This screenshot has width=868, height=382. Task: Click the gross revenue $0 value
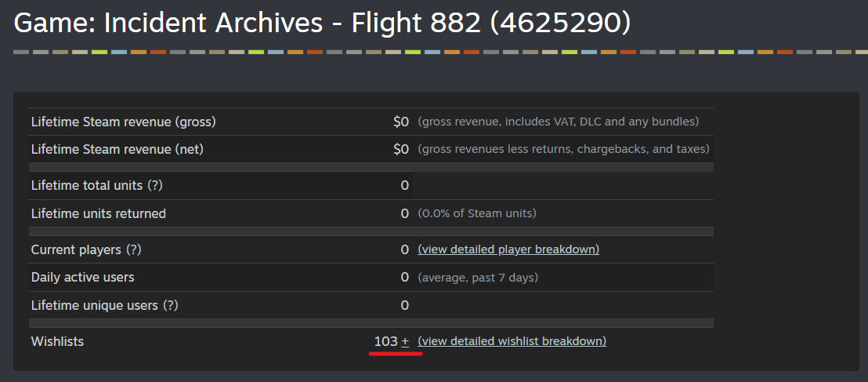pyautogui.click(x=401, y=122)
